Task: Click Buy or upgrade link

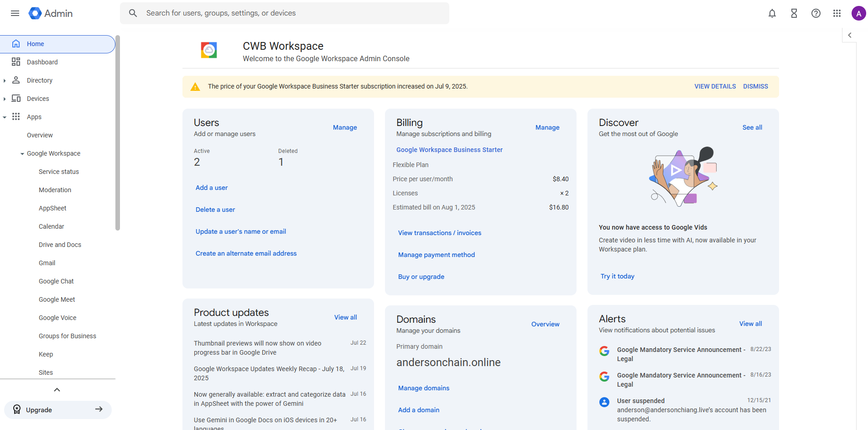Action: [421, 277]
